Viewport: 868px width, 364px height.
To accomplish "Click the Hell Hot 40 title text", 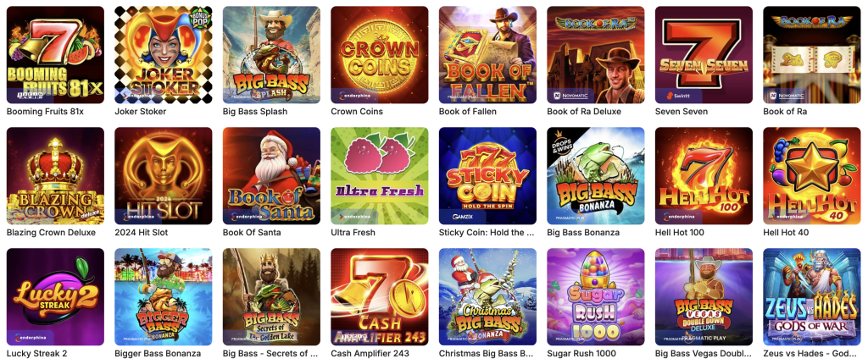I will (x=786, y=232).
